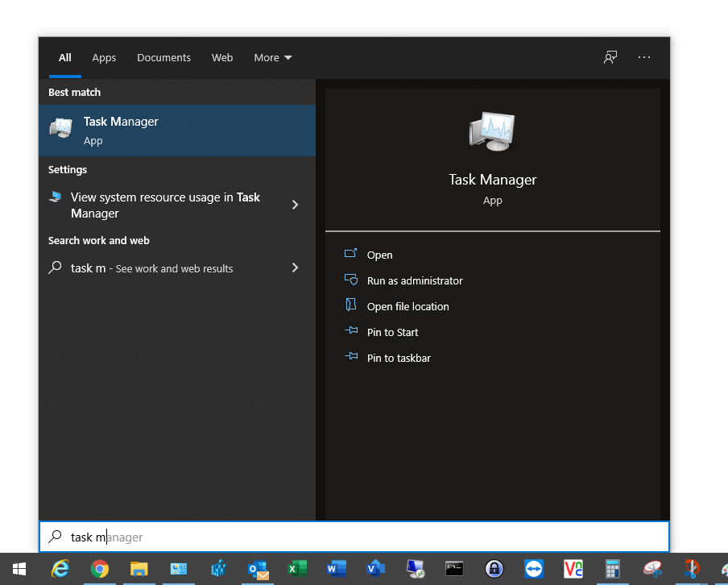728x585 pixels.
Task: Click the 'Best match' heading
Action: point(74,92)
